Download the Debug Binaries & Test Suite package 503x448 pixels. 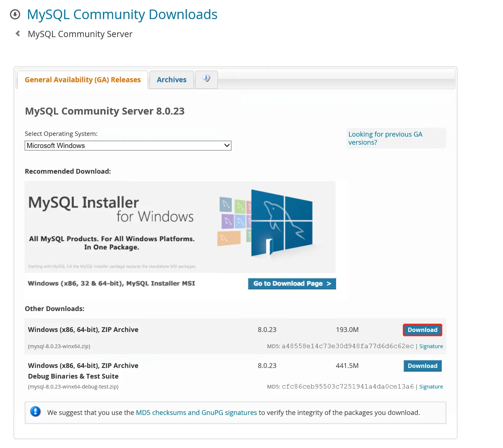422,366
